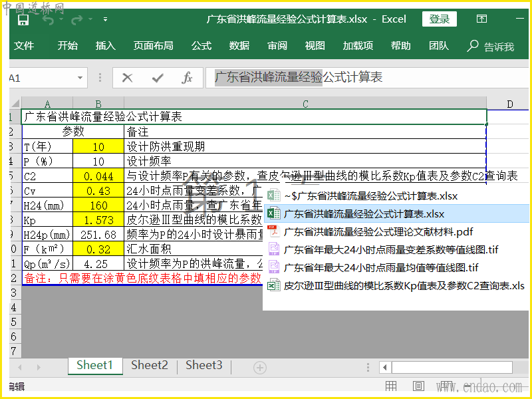
Task: Open 皮尔逊Ⅲ型曲线 Kp值表 .xls file
Action: pyautogui.click(x=404, y=286)
